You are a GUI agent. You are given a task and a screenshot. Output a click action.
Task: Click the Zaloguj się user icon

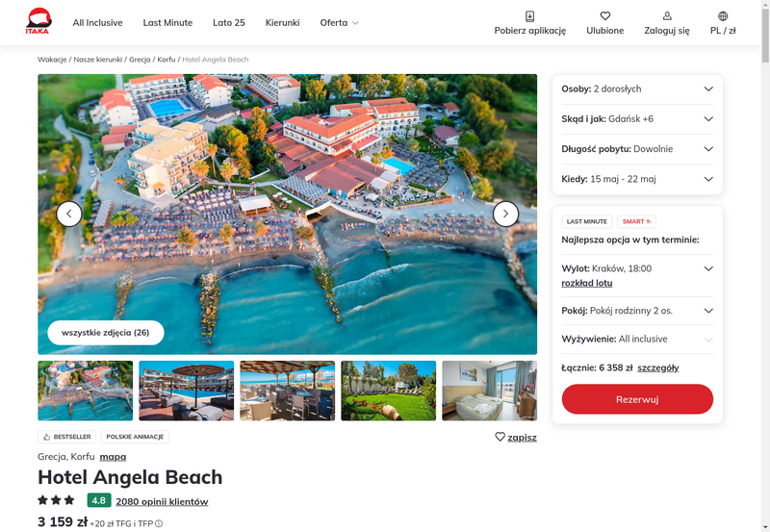pos(667,16)
